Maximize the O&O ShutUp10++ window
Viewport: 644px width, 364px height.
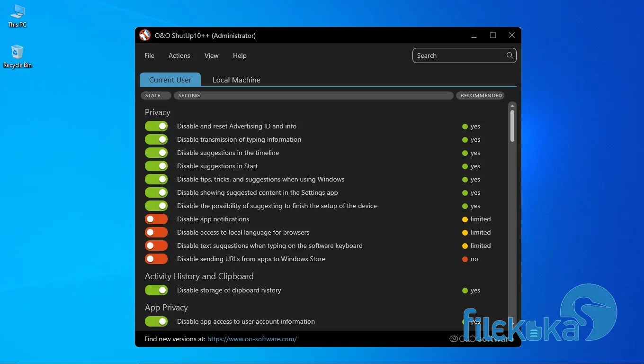pyautogui.click(x=493, y=36)
